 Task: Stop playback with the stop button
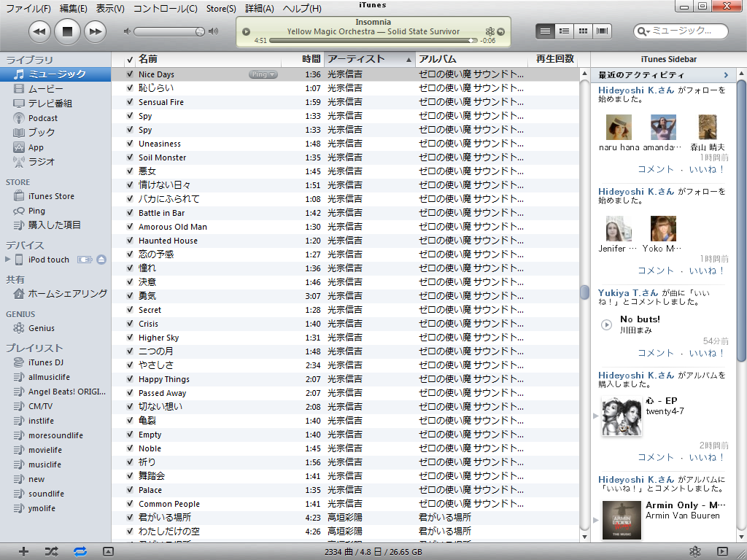click(x=67, y=32)
